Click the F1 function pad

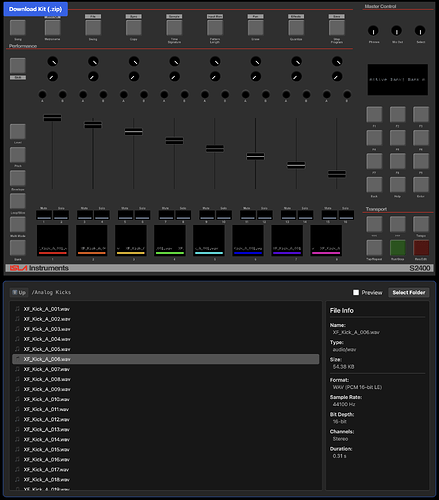tap(374, 114)
